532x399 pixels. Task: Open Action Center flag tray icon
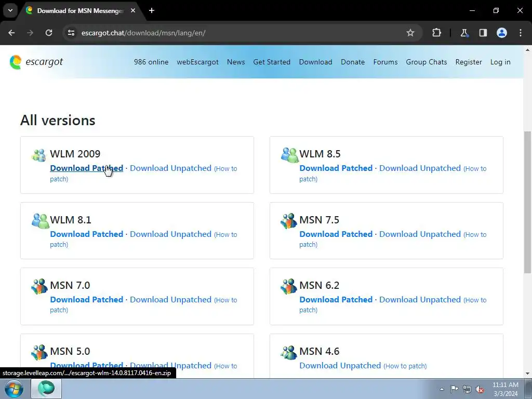tap(454, 389)
